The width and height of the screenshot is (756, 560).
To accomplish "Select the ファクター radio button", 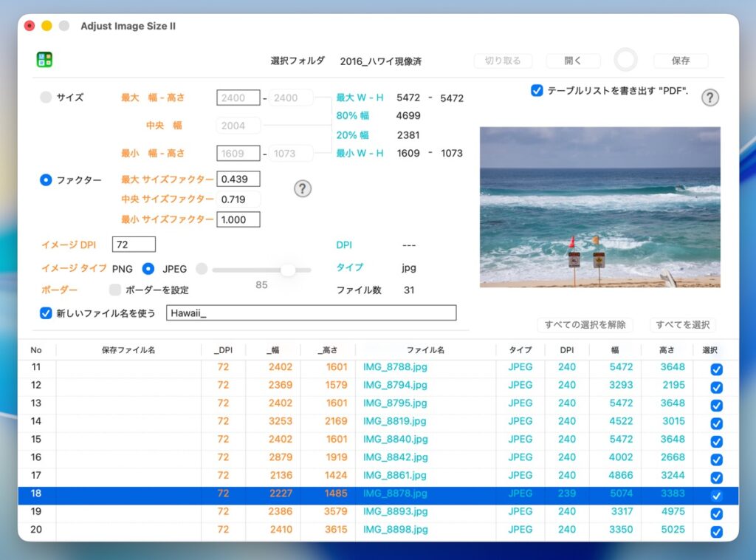I will click(x=46, y=180).
